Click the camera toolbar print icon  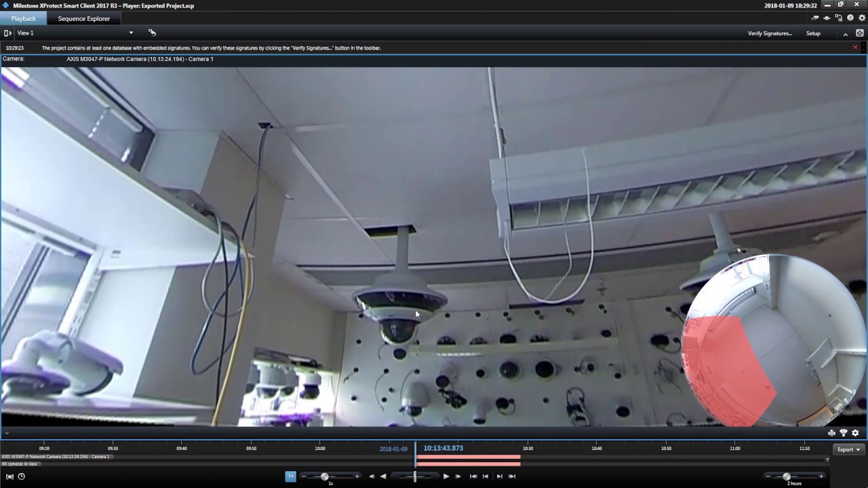click(x=832, y=433)
